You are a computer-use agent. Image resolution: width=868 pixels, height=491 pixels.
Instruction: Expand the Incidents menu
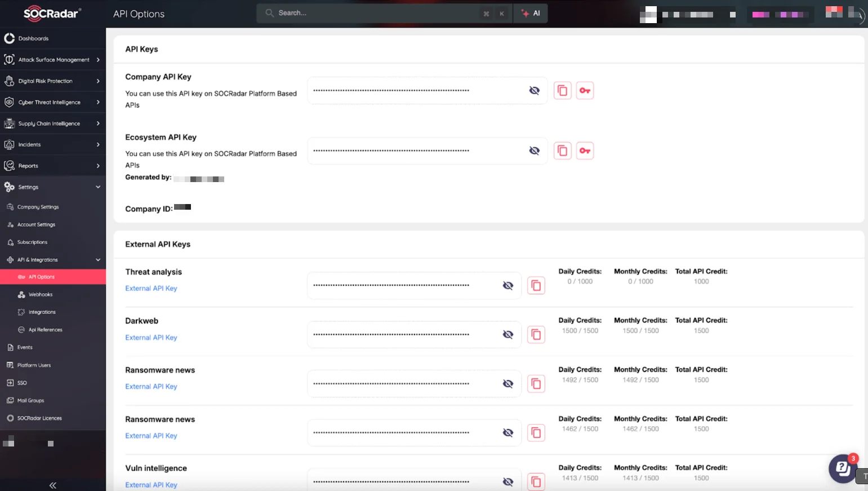(53, 144)
